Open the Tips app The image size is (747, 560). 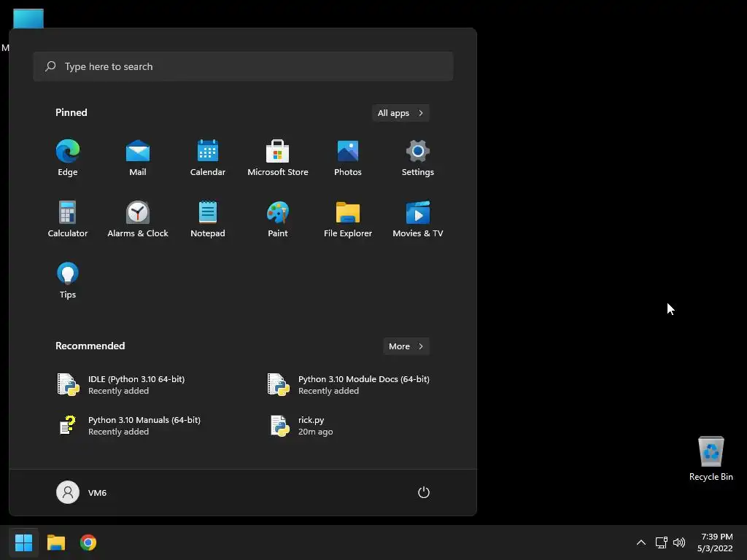pos(68,281)
